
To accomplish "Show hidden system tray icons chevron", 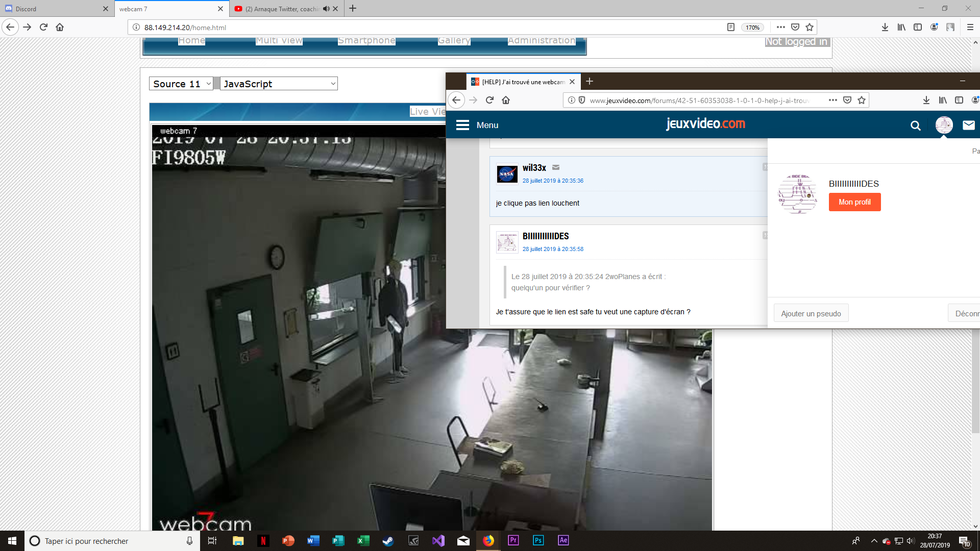I will click(874, 541).
